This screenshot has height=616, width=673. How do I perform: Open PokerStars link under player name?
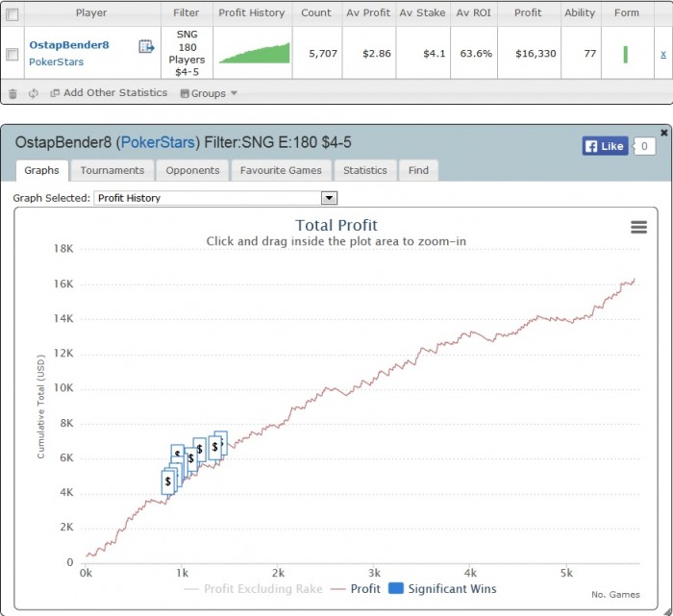[x=56, y=62]
